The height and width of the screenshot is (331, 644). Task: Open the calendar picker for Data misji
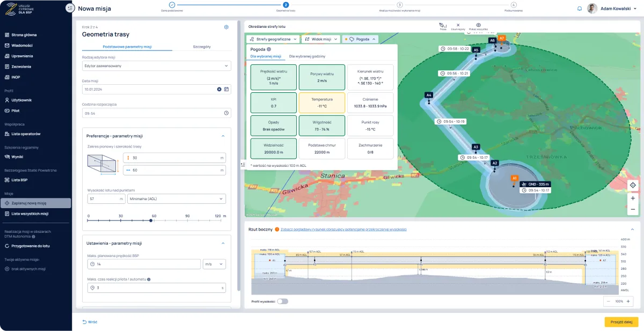226,89
